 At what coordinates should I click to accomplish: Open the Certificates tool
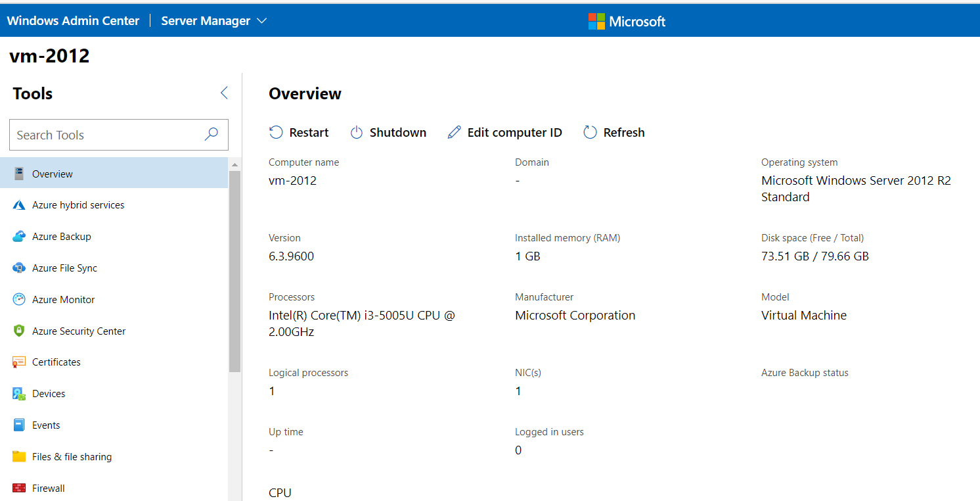pyautogui.click(x=114, y=362)
